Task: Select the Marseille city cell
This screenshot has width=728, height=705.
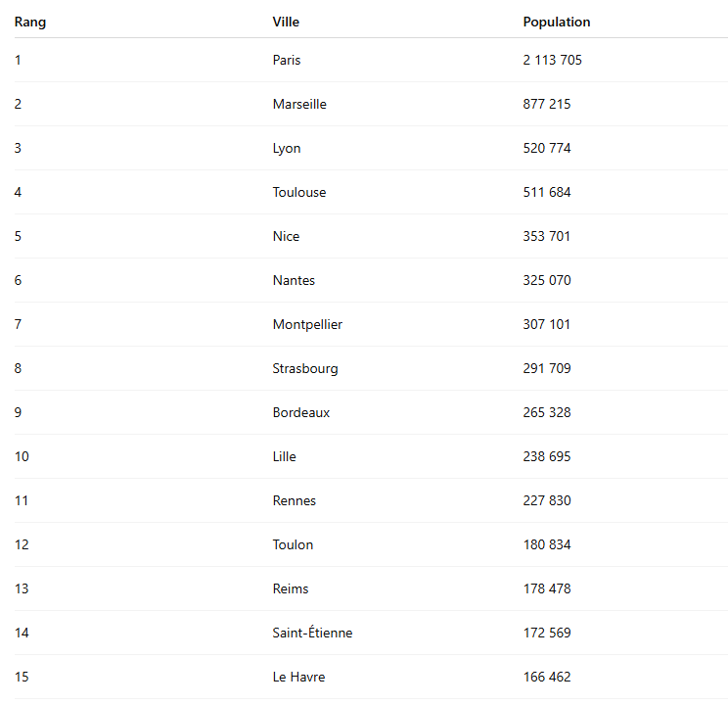Action: coord(299,104)
